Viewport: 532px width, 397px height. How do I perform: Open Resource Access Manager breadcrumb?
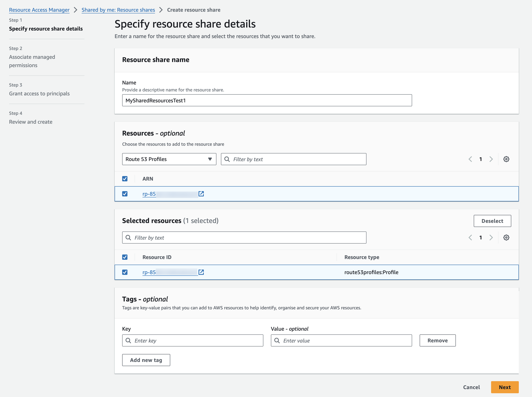point(39,10)
